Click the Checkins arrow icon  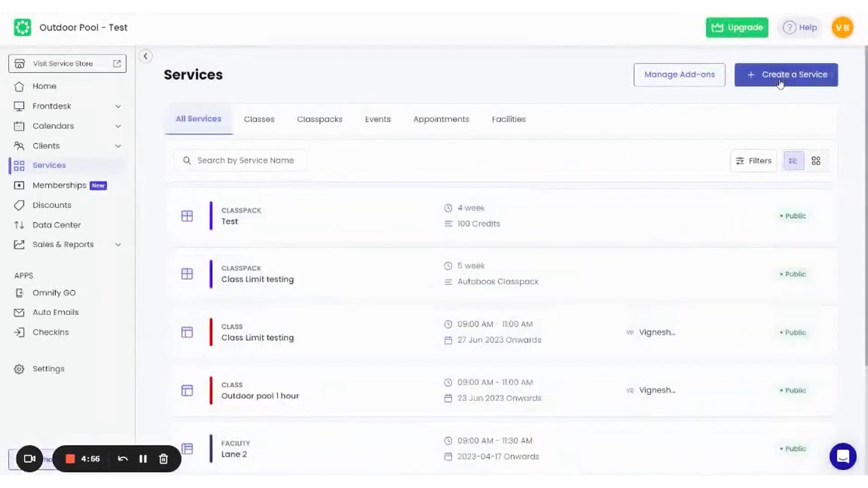pos(19,332)
